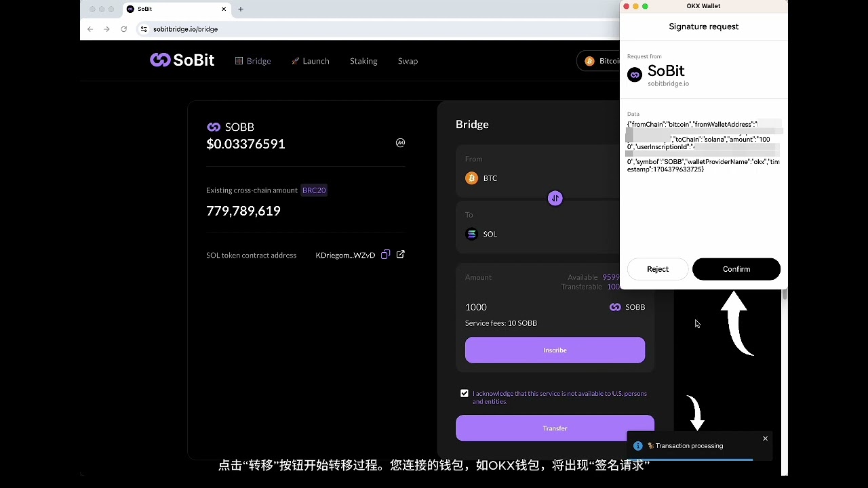Click browser back arrow
The height and width of the screenshot is (488, 868).
coord(90,29)
